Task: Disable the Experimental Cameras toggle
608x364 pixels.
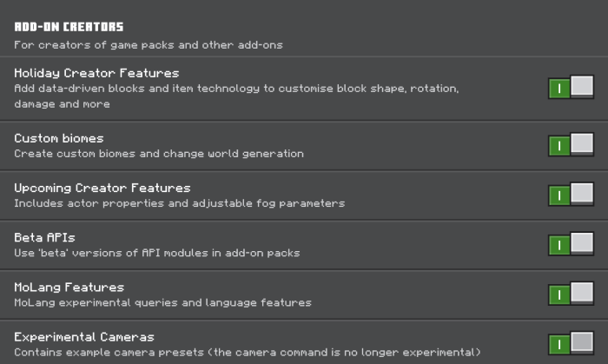Action: coord(571,343)
